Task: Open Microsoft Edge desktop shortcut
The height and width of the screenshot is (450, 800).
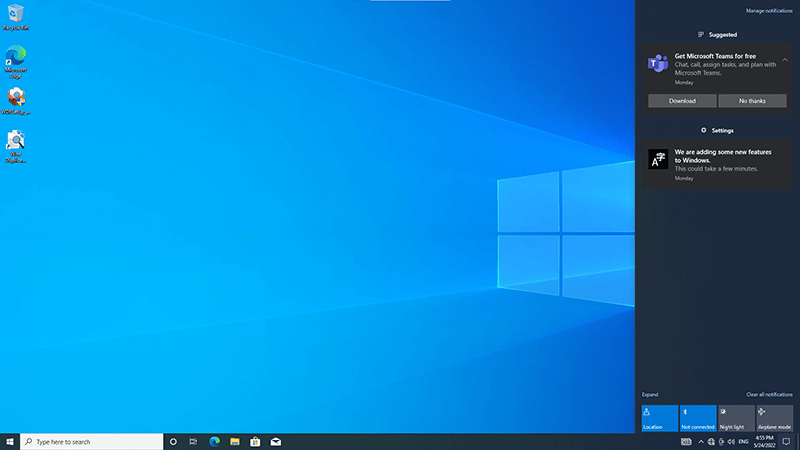Action: (15, 62)
